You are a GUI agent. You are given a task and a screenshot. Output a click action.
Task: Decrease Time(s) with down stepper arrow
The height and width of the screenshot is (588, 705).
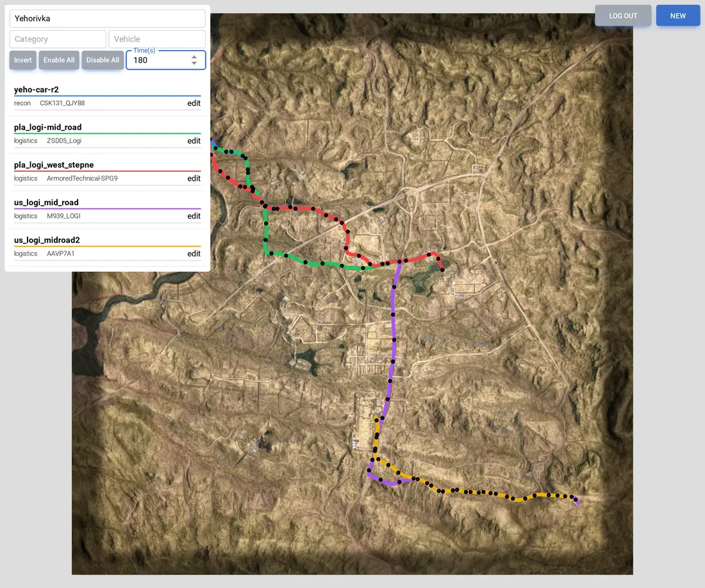pyautogui.click(x=194, y=63)
